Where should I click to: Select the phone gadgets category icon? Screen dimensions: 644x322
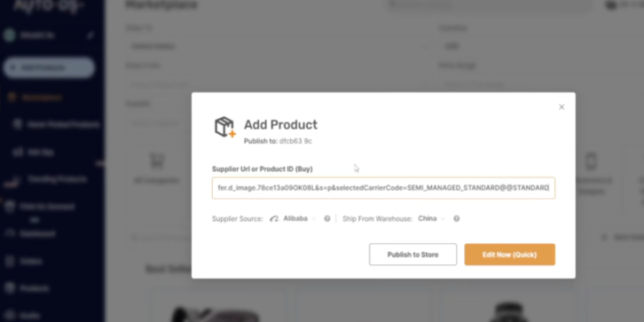coord(591,161)
